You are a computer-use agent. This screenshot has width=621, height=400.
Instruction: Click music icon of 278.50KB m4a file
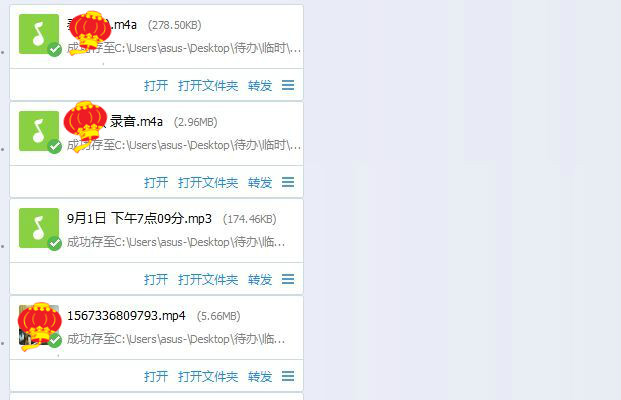tap(39, 34)
